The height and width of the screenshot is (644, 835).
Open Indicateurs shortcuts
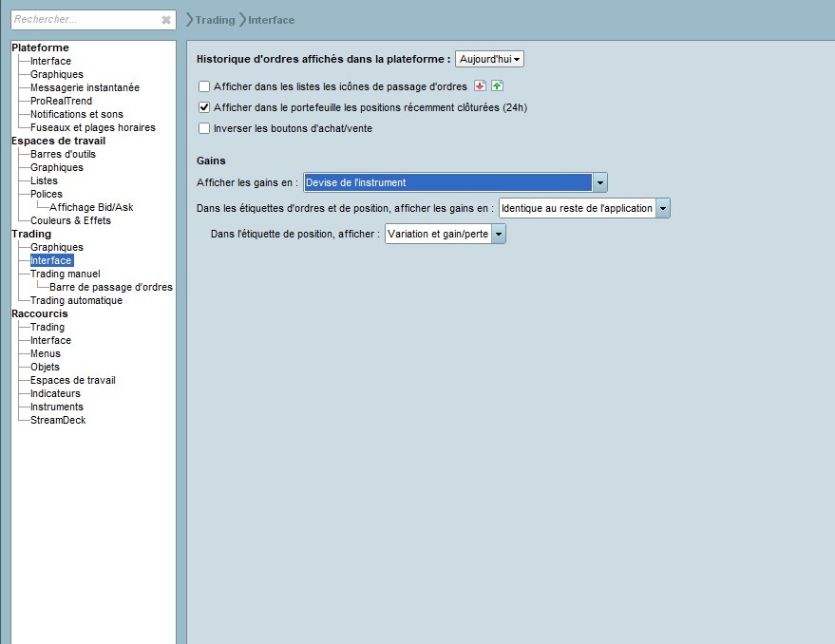coord(55,393)
